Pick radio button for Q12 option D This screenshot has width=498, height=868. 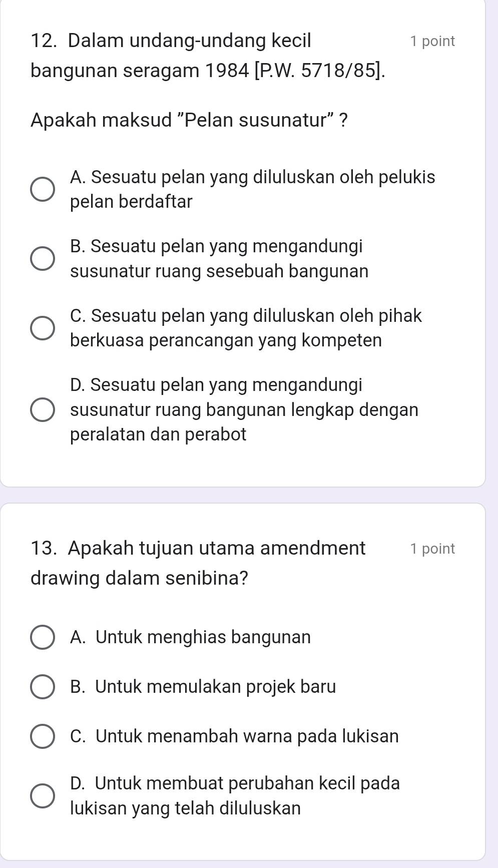click(43, 409)
